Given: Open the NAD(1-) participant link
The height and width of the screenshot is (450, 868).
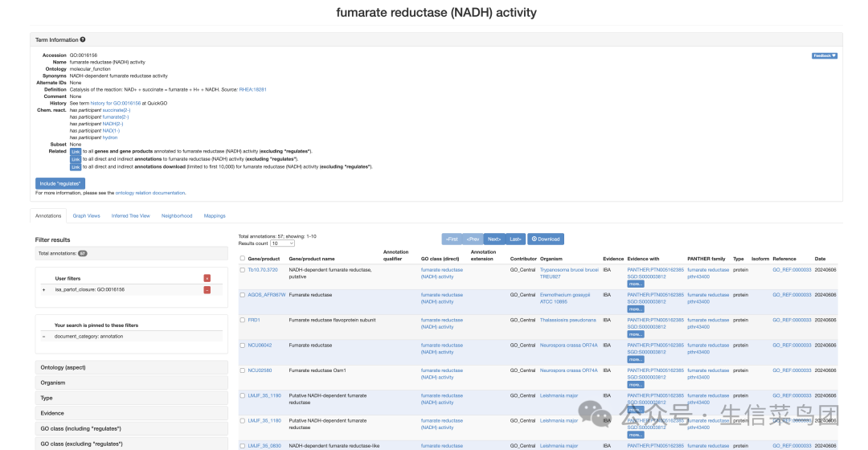Looking at the screenshot, I should [x=111, y=131].
